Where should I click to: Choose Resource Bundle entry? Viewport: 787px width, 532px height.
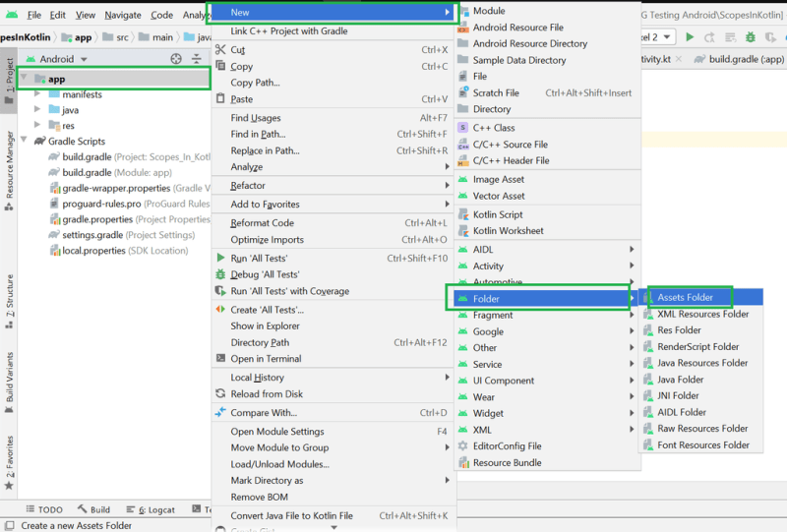point(548,463)
